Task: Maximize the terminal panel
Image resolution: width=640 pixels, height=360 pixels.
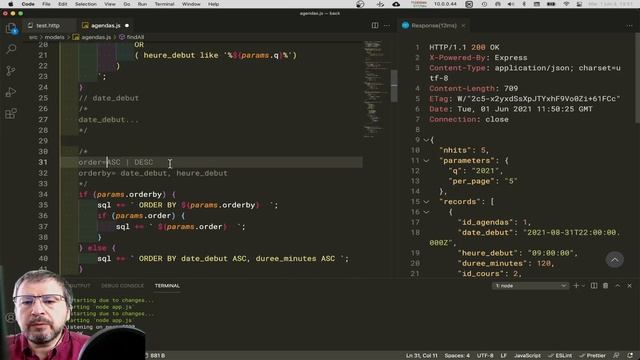Action: [x=618, y=286]
